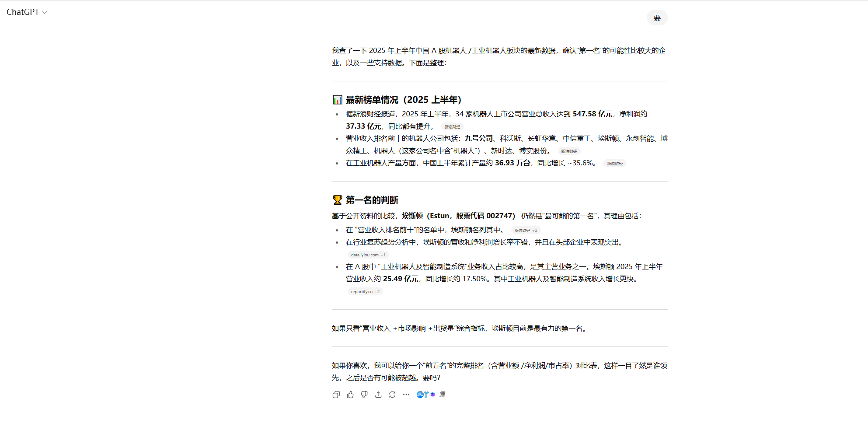Copy the response with the copy icon
The height and width of the screenshot is (437, 868).
pyautogui.click(x=336, y=395)
